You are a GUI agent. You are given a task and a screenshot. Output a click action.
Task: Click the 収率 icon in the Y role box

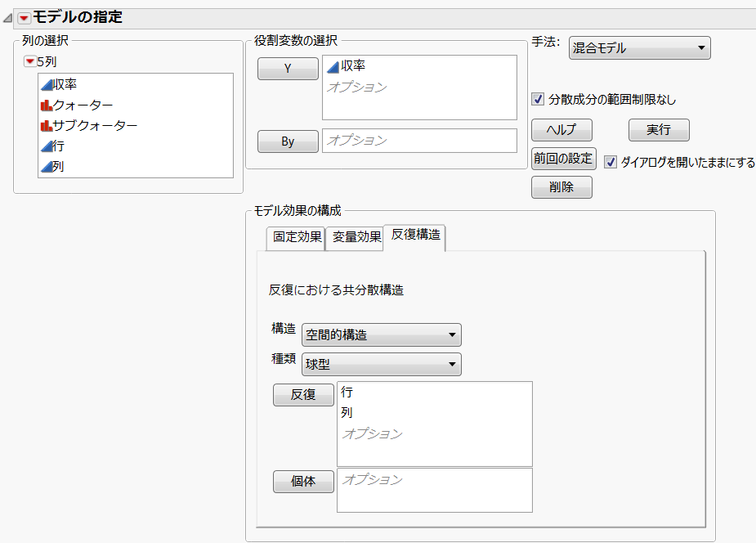[x=333, y=67]
